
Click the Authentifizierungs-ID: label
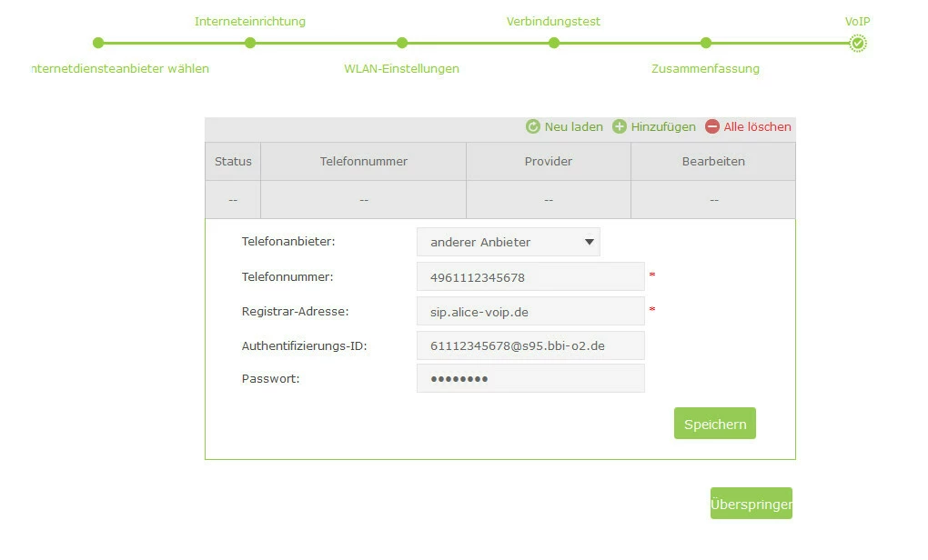(304, 346)
